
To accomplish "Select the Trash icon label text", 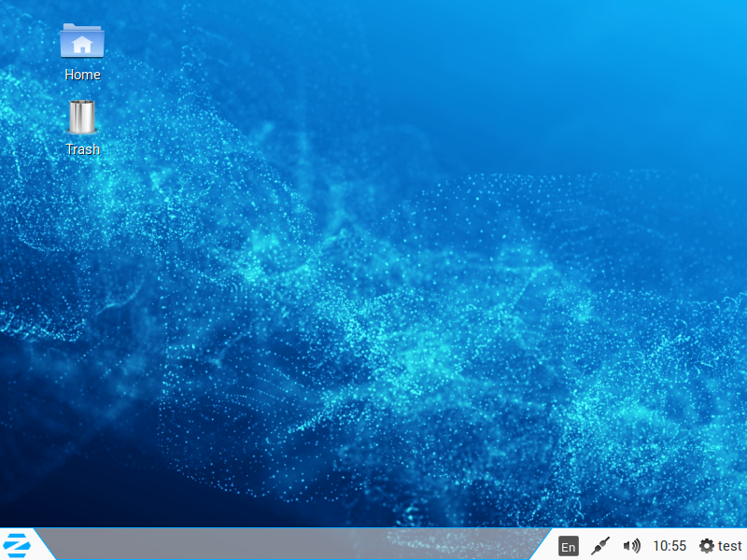I will coord(83,149).
